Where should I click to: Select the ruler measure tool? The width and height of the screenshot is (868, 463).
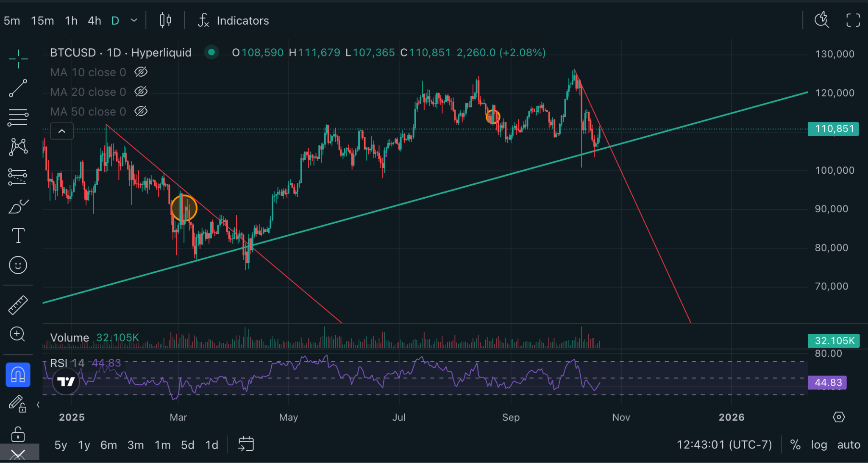coord(18,305)
